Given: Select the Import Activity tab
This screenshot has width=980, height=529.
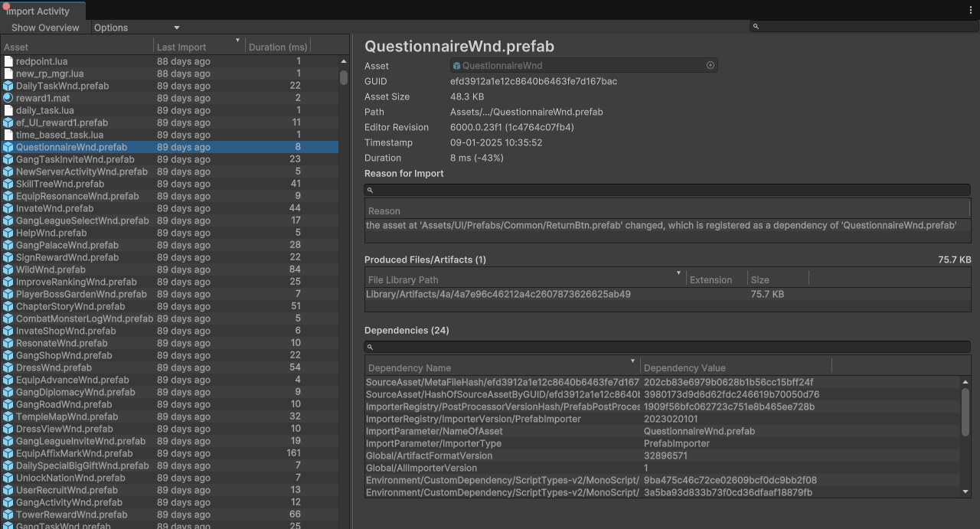Looking at the screenshot, I should (x=38, y=11).
